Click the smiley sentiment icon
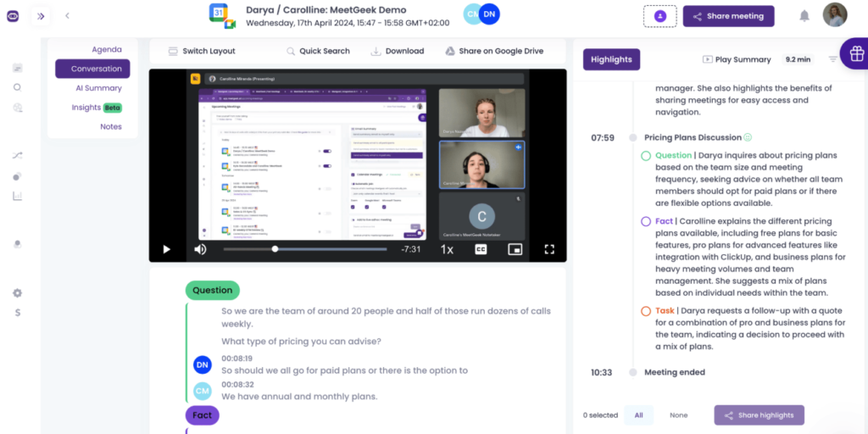 click(748, 136)
